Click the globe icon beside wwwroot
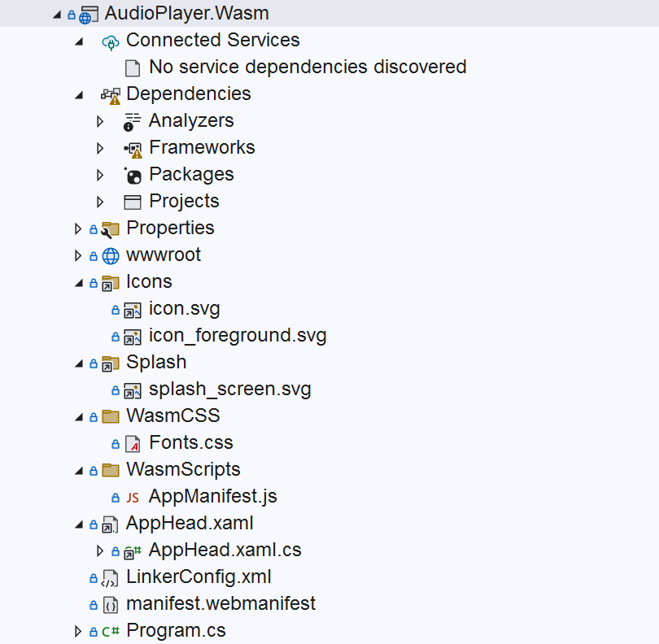 (111, 255)
